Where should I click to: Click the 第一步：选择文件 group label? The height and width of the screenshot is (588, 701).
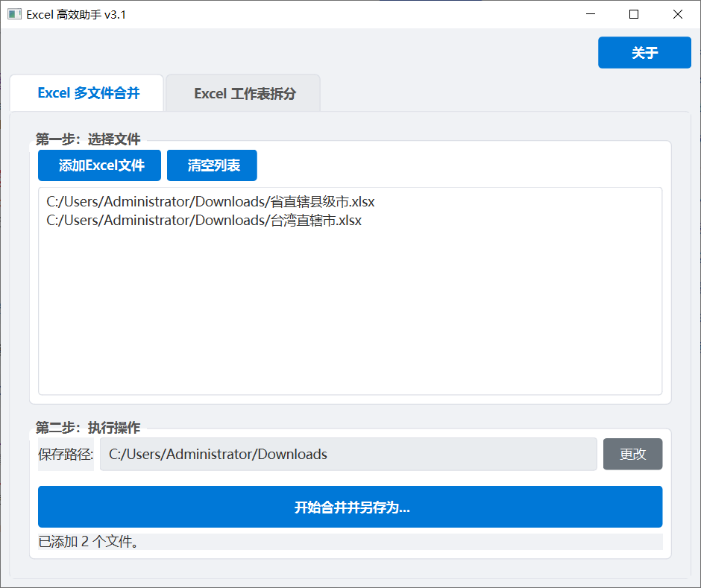88,139
